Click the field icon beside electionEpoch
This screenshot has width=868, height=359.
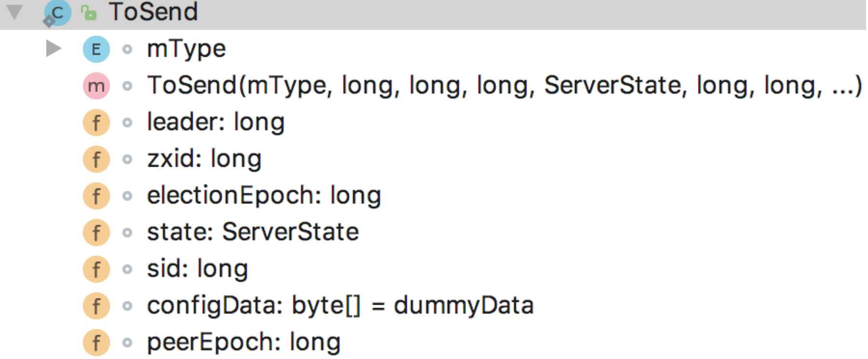tap(96, 196)
